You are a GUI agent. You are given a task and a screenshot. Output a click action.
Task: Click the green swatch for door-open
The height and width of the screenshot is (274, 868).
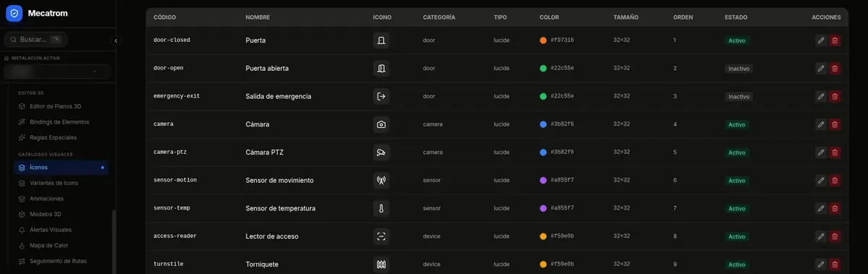(x=543, y=68)
